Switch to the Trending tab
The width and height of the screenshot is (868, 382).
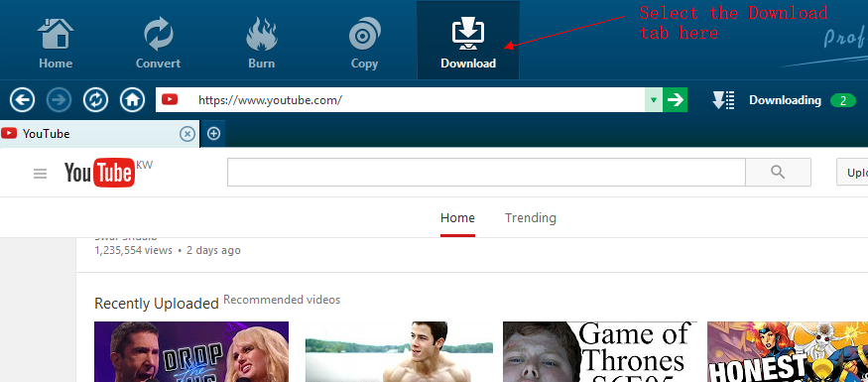[x=531, y=218]
